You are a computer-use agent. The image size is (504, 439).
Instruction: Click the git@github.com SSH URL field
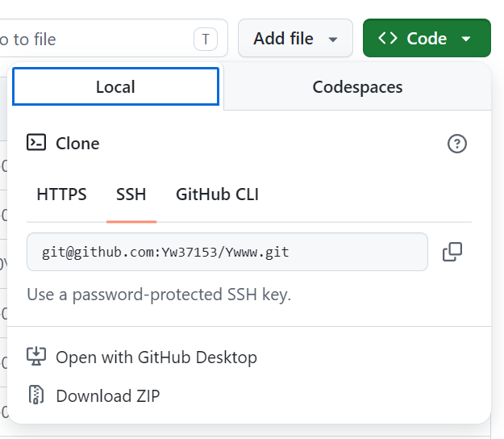[227, 252]
